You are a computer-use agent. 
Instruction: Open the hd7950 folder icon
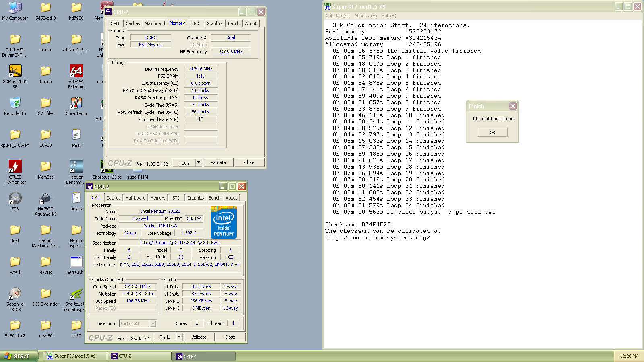pos(76,11)
